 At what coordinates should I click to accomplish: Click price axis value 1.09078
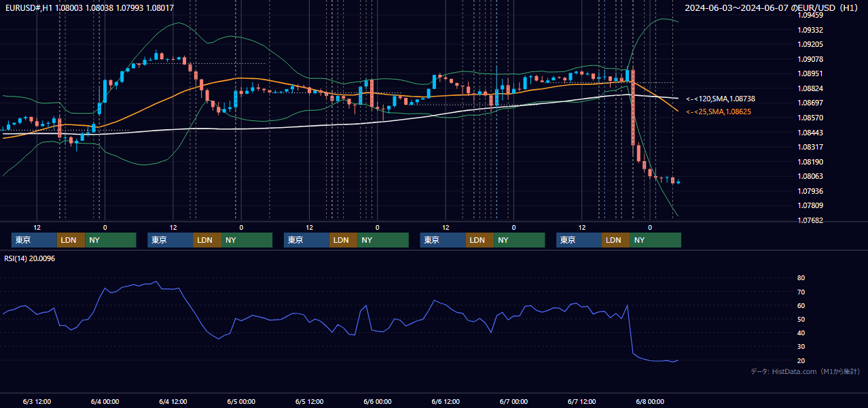point(810,59)
